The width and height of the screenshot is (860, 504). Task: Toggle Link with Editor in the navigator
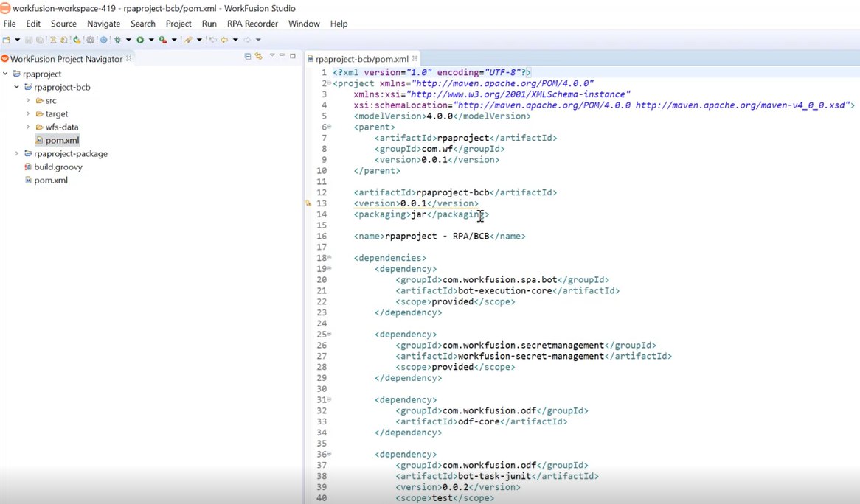pos(258,57)
